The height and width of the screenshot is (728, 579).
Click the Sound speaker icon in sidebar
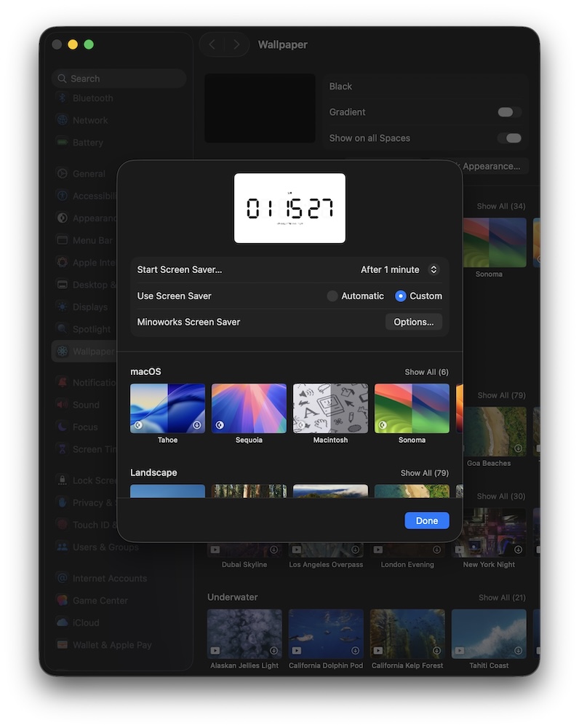pos(63,405)
